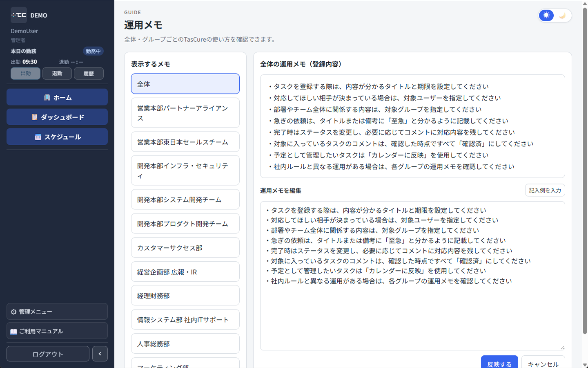
Task: Click the 勤務中 status badge
Action: pyautogui.click(x=93, y=51)
